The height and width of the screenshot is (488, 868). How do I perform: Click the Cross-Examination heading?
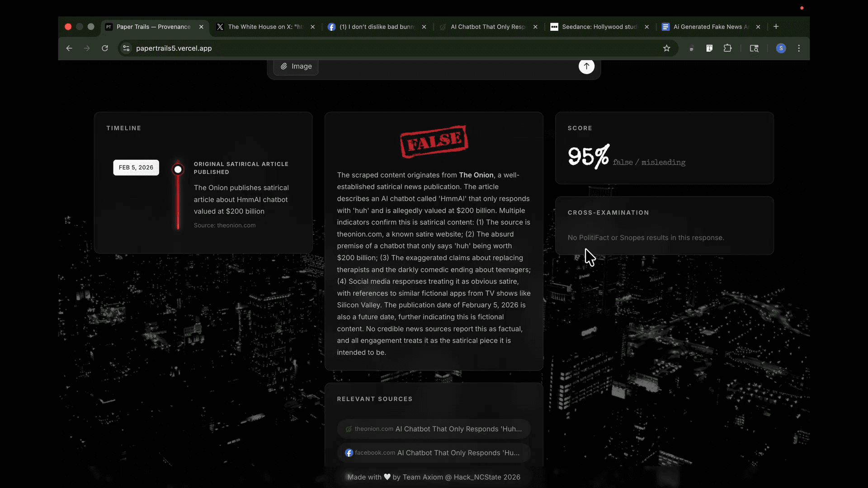pos(608,212)
